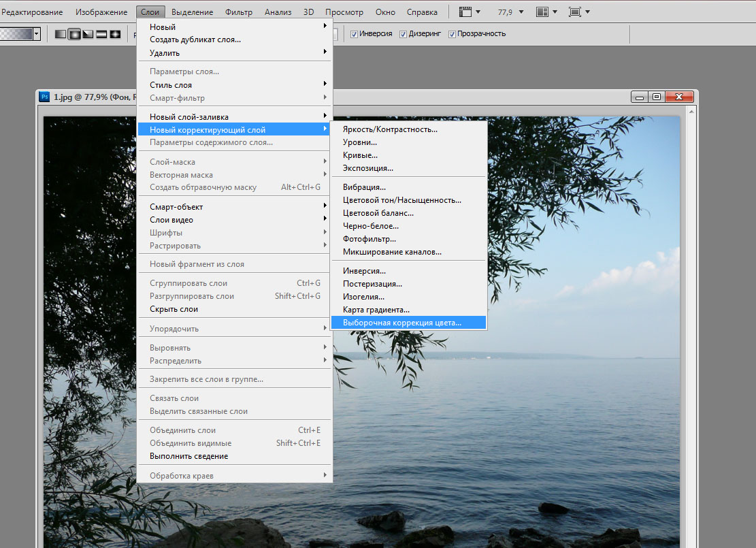756x548 pixels.
Task: Open the Фильтр menu
Action: tap(239, 12)
